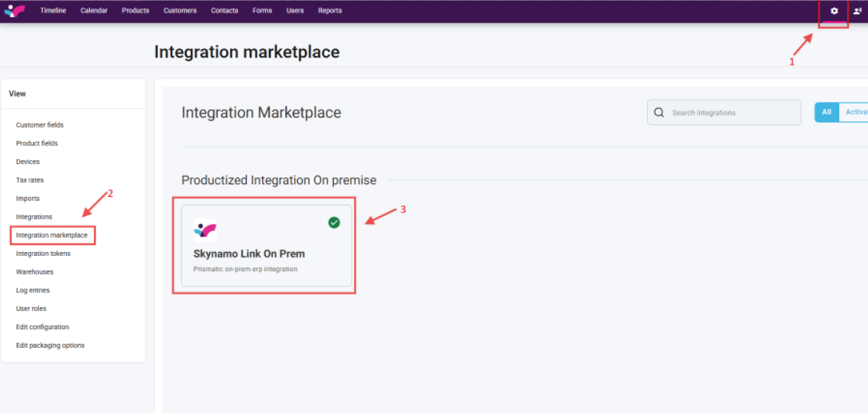Click the Skynamo Link On Prem logo
The height and width of the screenshot is (413, 868).
tap(205, 230)
